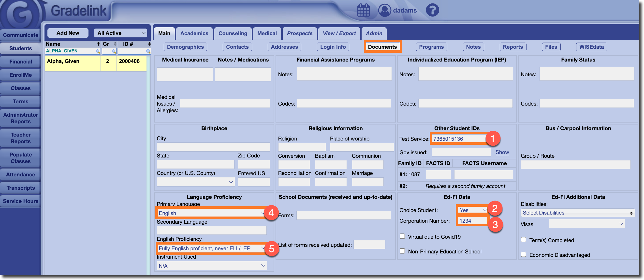Open Teacher Reports in sidebar
This screenshot has width=644, height=280.
[20, 138]
